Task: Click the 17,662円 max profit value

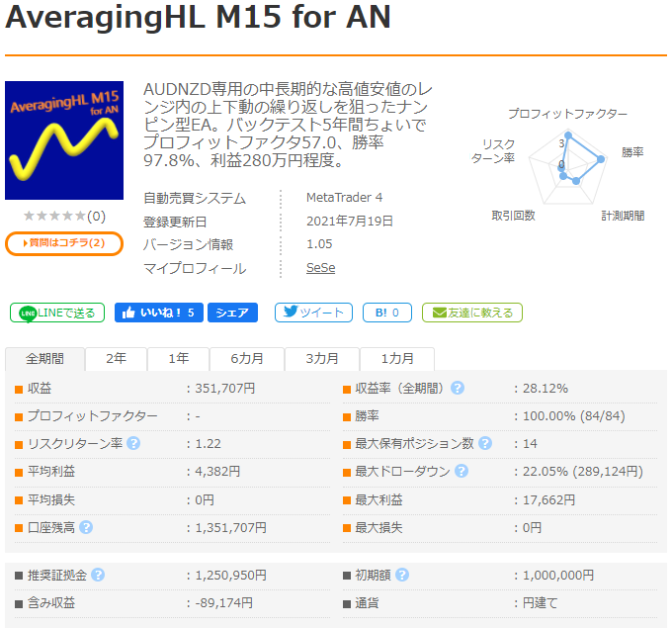Action: point(549,499)
